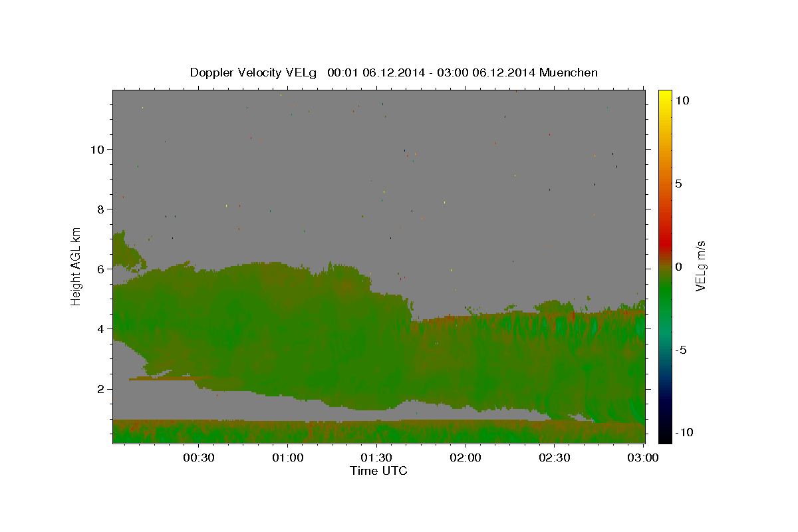Click the plot title 'Doppler Velocity VELg'

tap(255, 72)
